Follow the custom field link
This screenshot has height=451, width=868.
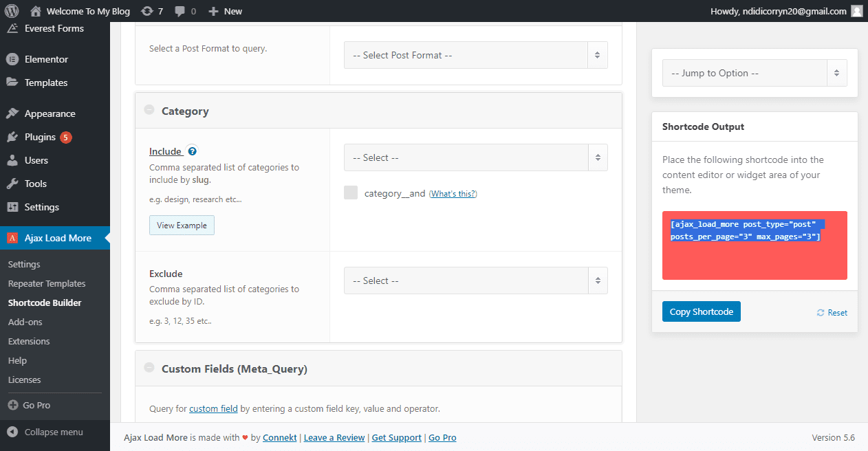213,408
